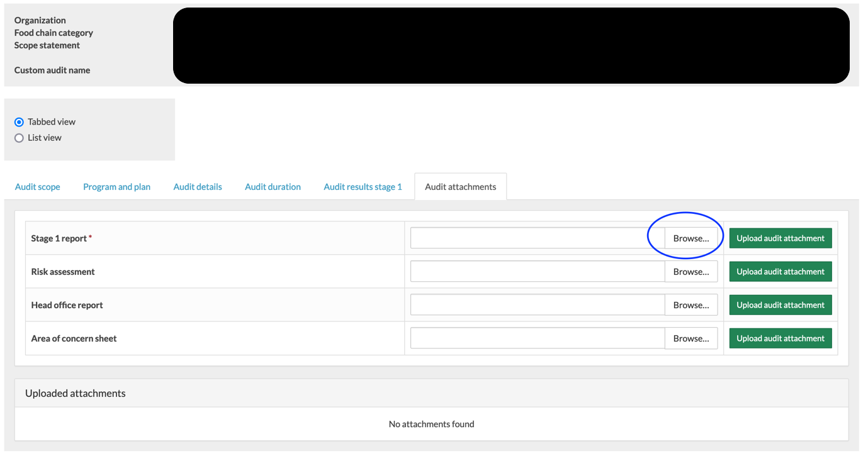Image resolution: width=868 pixels, height=456 pixels.
Task: Click the Risk assessment file field
Action: tap(537, 272)
